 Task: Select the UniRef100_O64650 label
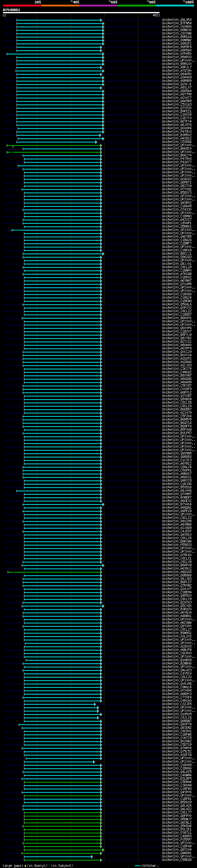[x=176, y=74]
